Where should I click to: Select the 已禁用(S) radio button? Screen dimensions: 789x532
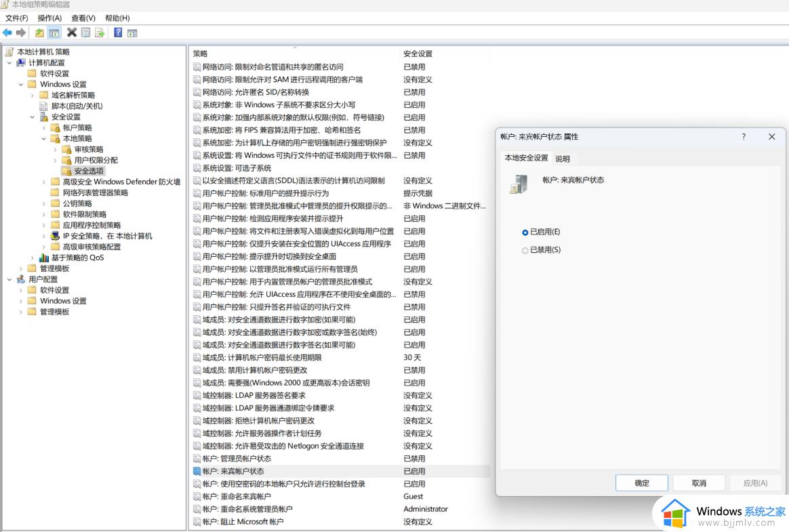pyautogui.click(x=525, y=251)
